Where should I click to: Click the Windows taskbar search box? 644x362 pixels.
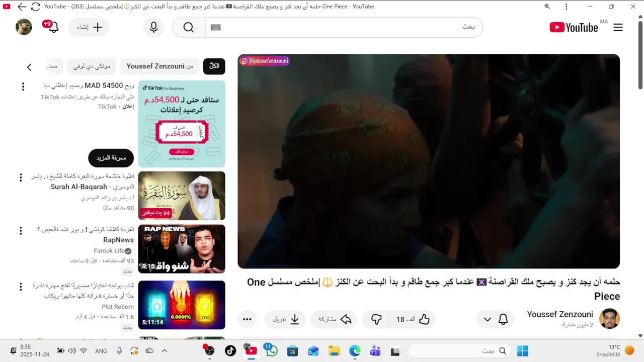(x=460, y=350)
